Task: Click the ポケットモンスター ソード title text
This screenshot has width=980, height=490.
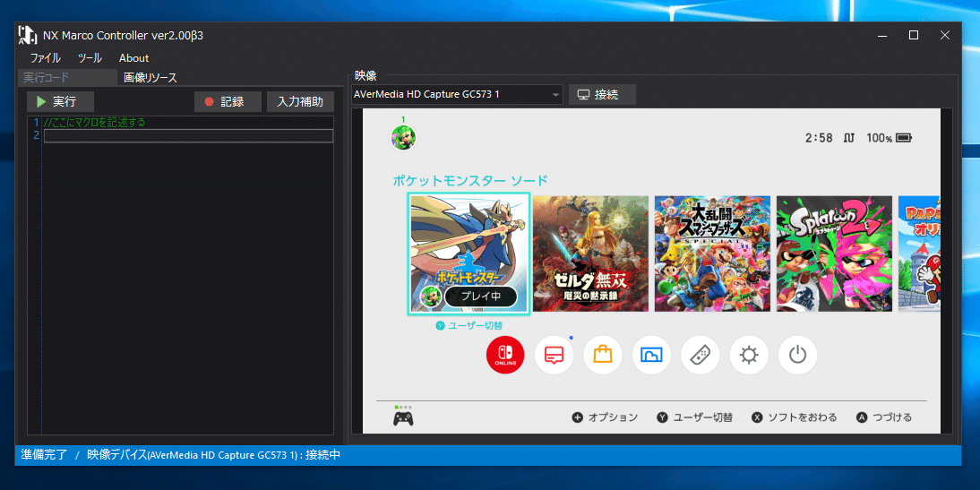Action: pos(470,181)
